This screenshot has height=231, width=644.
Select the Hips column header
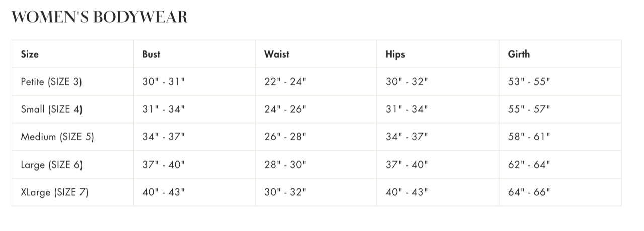[395, 54]
